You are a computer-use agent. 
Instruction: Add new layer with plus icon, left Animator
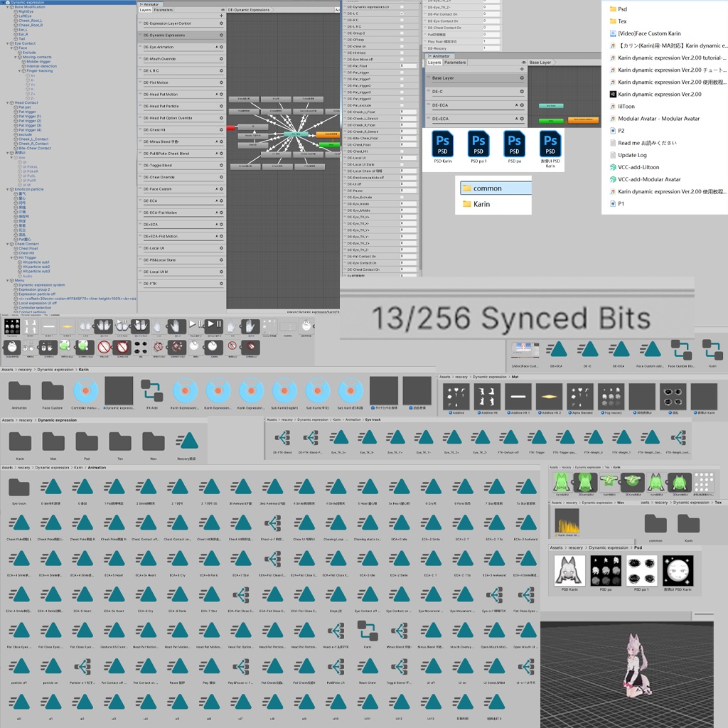pyautogui.click(x=221, y=16)
